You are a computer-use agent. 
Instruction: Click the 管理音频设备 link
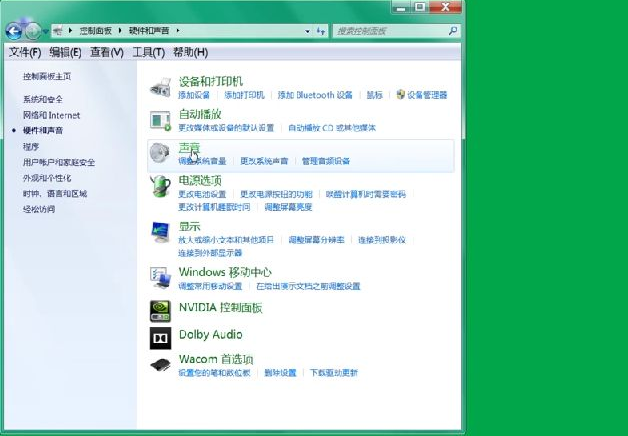(326, 161)
